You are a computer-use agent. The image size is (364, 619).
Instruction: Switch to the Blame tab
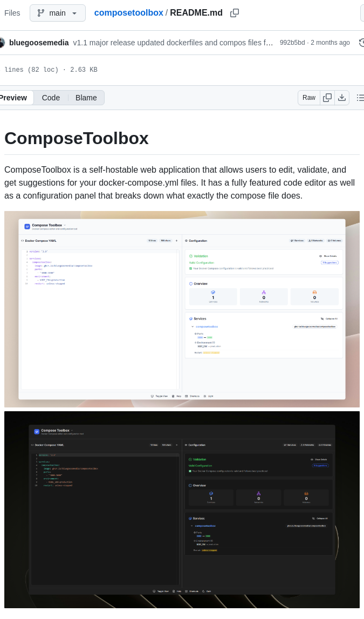(x=86, y=98)
